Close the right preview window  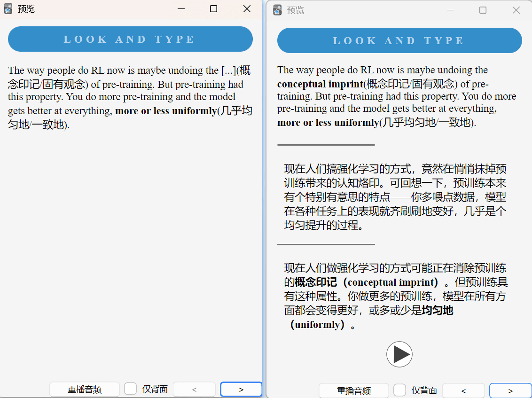point(516,10)
